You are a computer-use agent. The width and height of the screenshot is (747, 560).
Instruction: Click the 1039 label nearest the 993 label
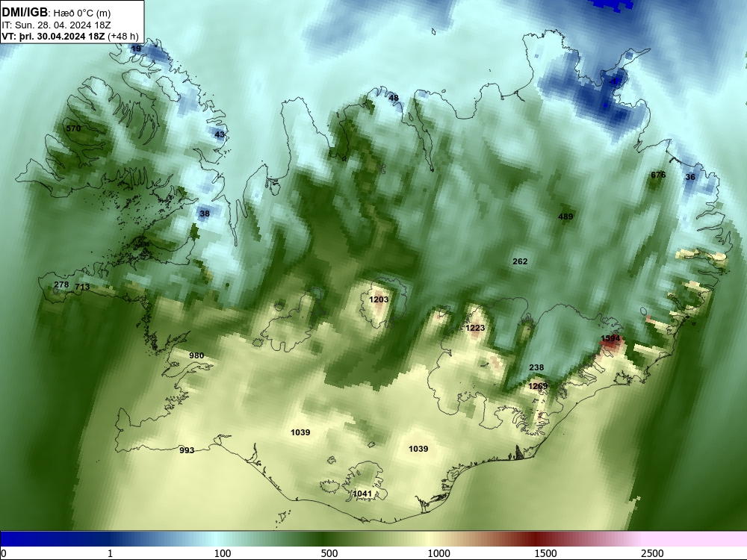coord(300,432)
